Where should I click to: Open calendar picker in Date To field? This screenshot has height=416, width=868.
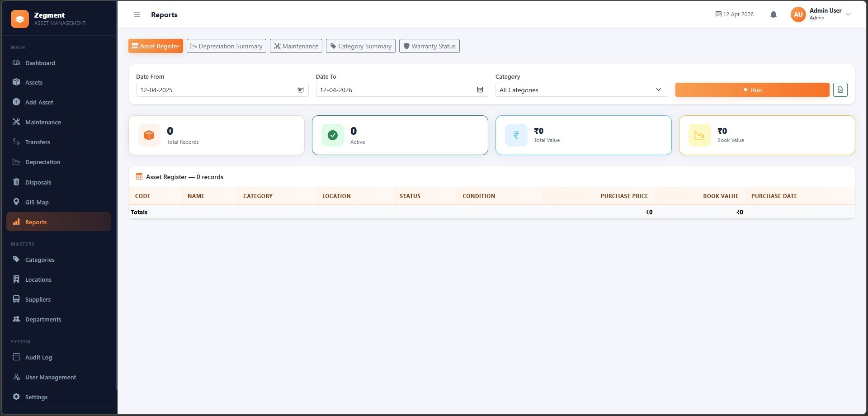(x=480, y=90)
